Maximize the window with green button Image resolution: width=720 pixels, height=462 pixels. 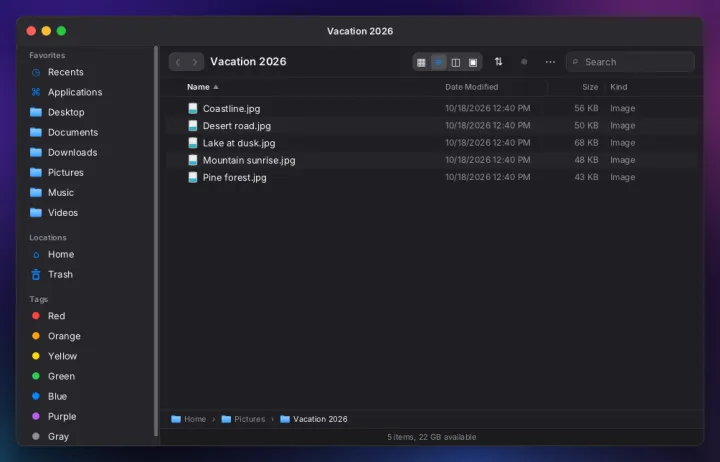tap(62, 31)
